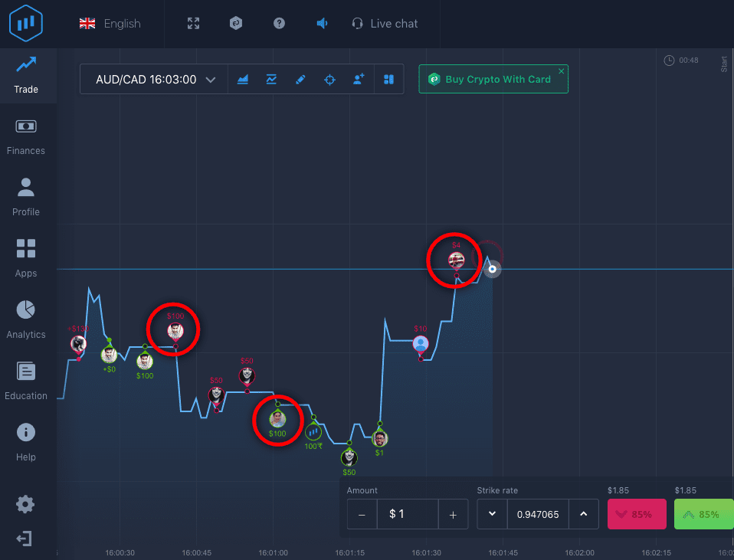Lower strike rate with down chevron

point(492,514)
